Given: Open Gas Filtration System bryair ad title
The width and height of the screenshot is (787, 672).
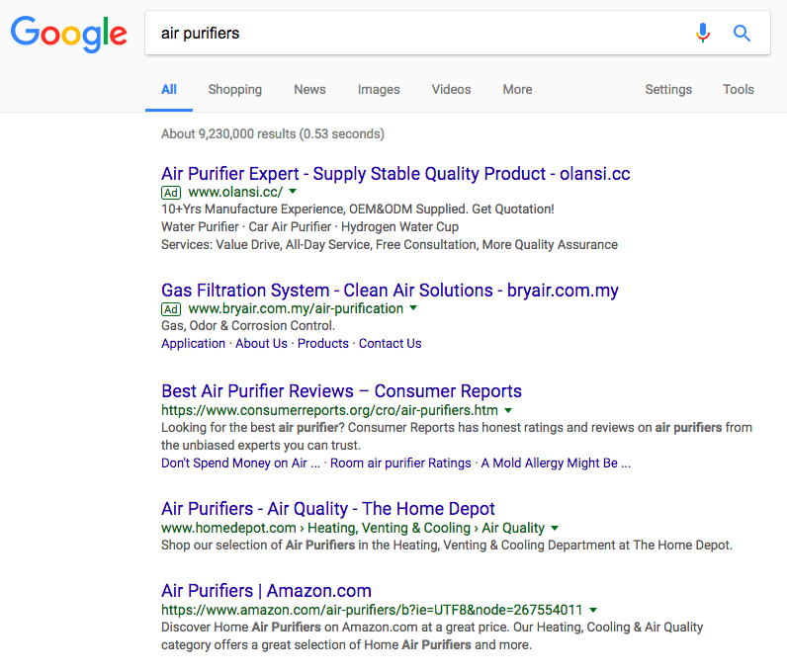Looking at the screenshot, I should click(x=390, y=291).
